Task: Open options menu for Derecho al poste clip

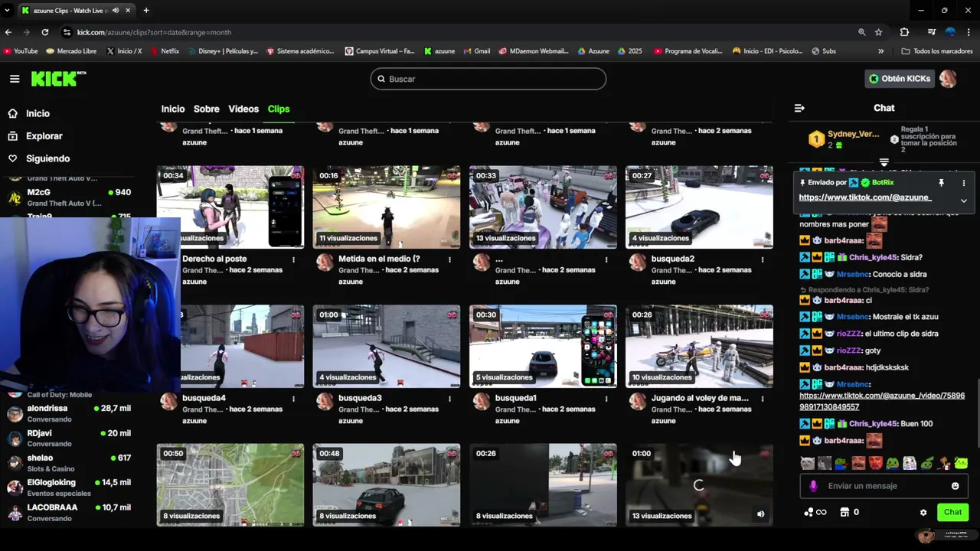Action: pyautogui.click(x=293, y=259)
